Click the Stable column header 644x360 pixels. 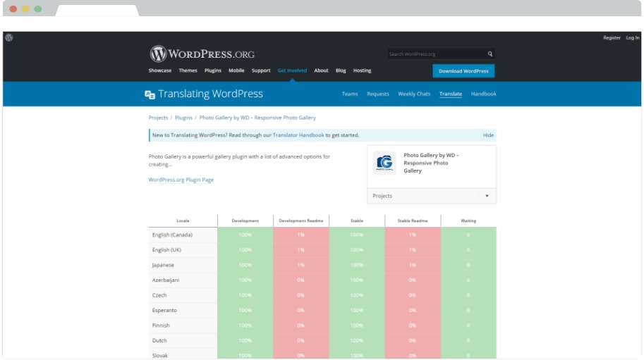[357, 221]
